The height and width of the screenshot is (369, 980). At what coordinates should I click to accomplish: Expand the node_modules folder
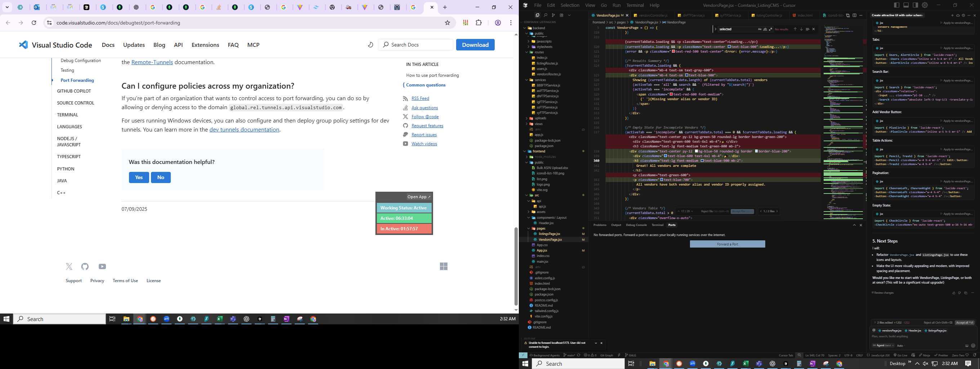coord(527,157)
